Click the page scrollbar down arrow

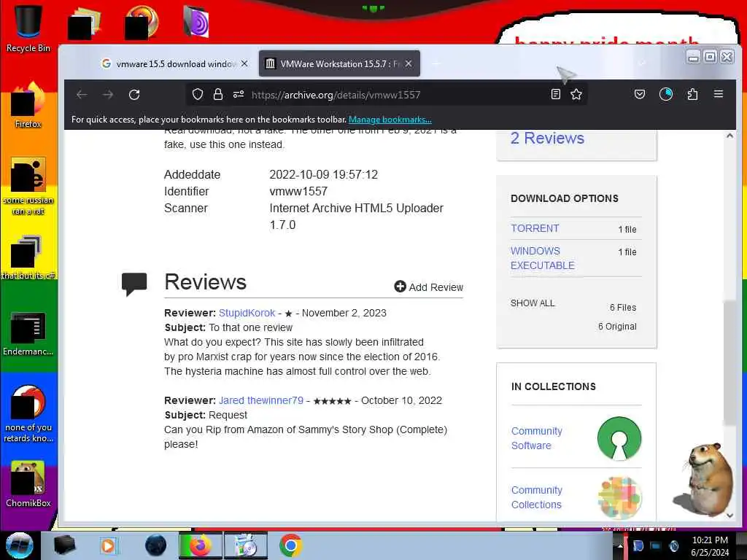coord(729,516)
